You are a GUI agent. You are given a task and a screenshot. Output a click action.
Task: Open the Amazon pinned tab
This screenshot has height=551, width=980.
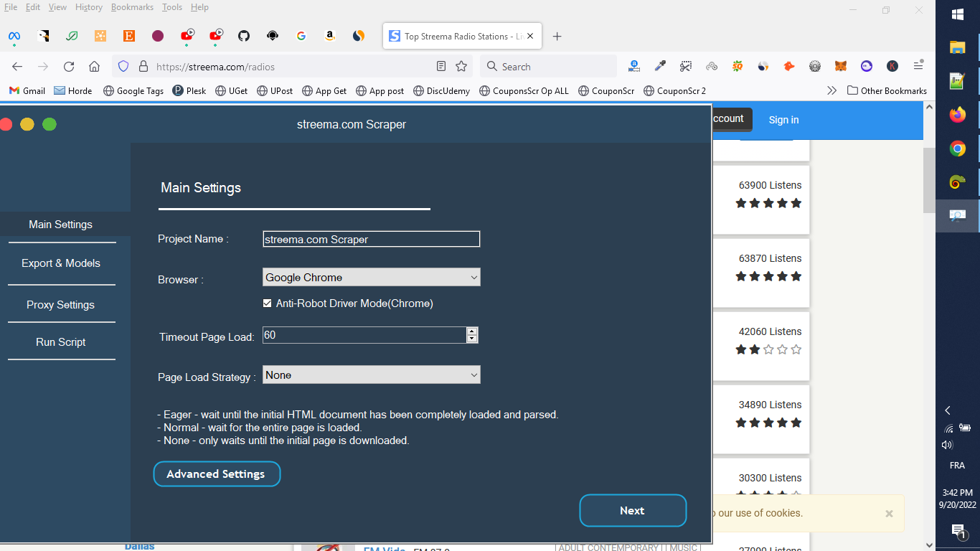pos(330,36)
